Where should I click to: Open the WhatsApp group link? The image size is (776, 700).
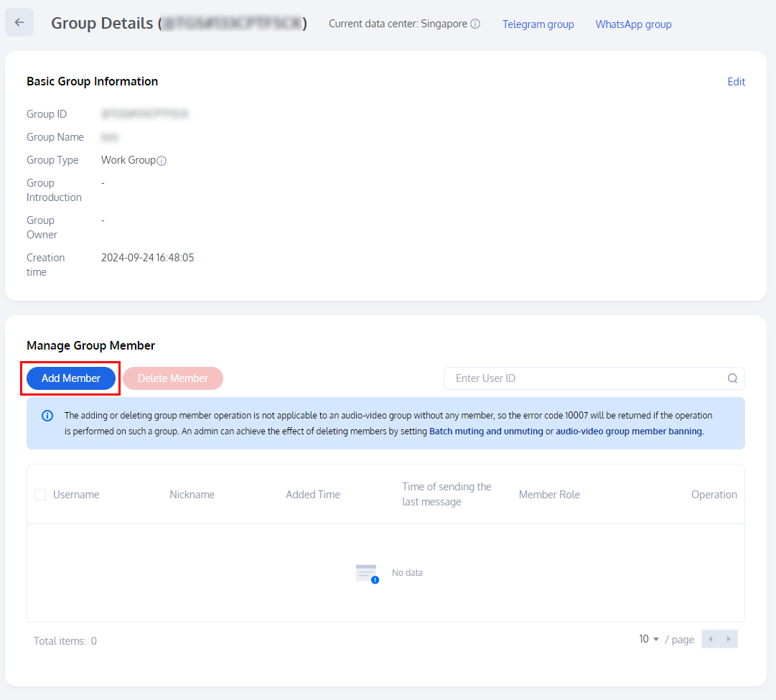(633, 24)
